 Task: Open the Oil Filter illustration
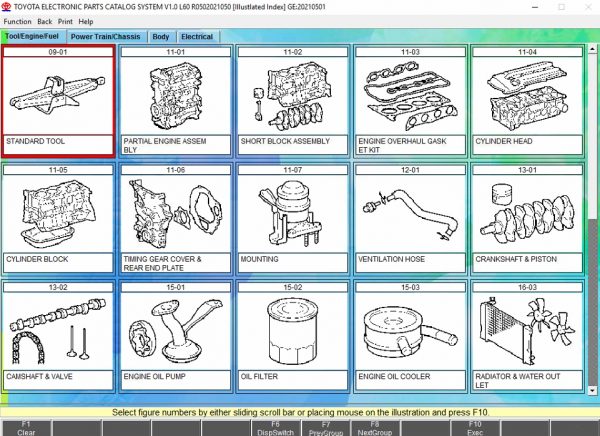point(293,331)
